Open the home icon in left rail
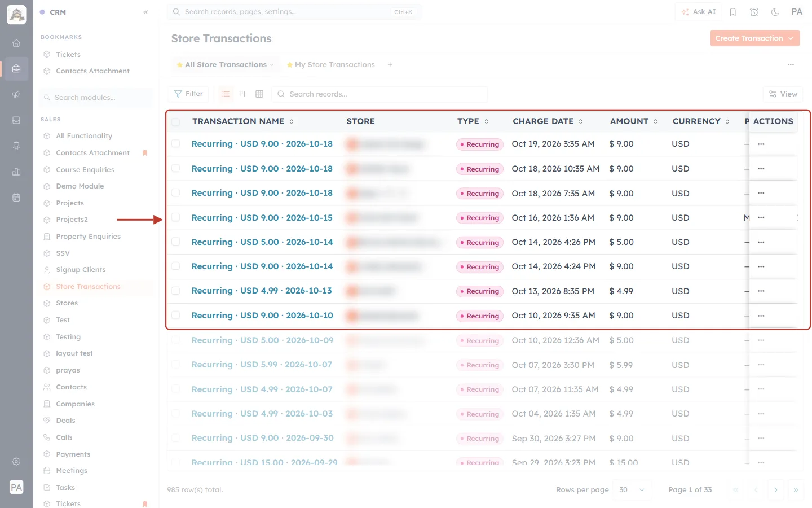Screen dimensions: 812x508 tap(16, 43)
